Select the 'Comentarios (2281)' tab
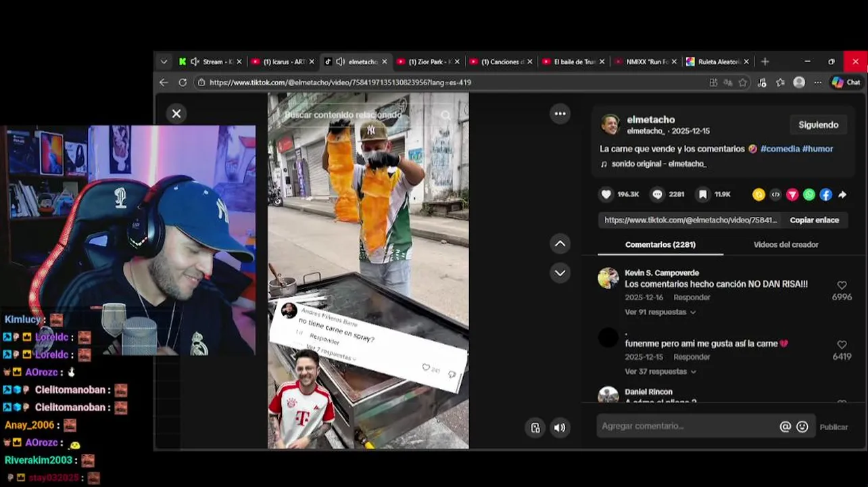Viewport: 868px width, 487px height. (x=660, y=245)
